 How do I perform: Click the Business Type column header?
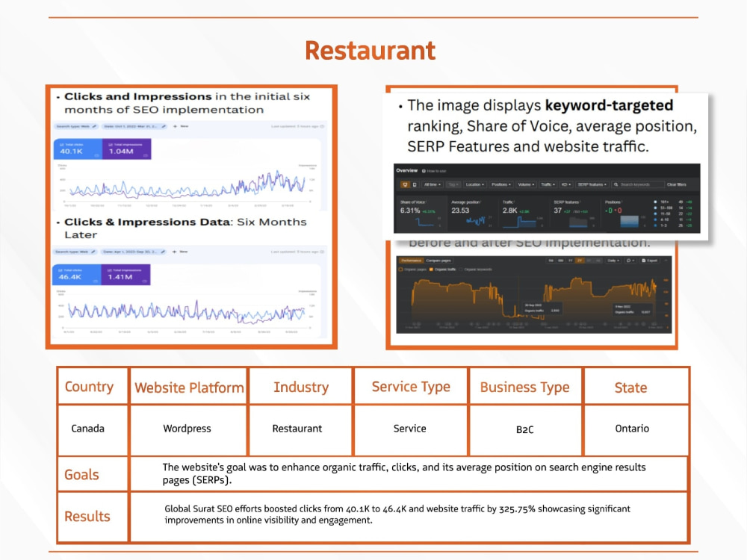tap(524, 387)
